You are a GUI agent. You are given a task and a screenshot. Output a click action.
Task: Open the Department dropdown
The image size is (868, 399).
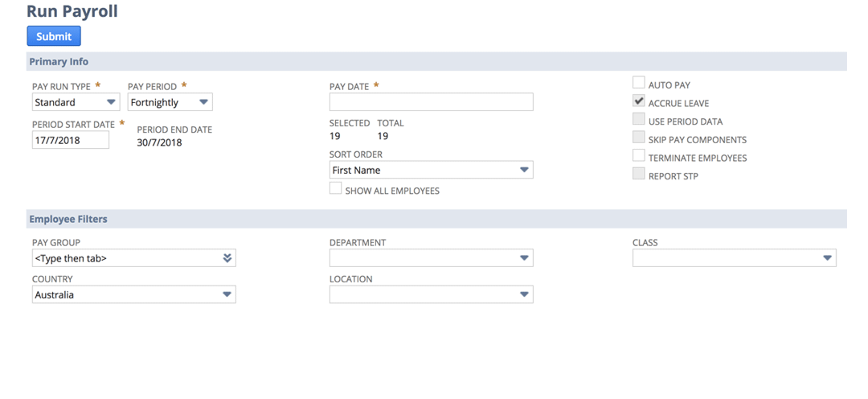click(x=431, y=258)
